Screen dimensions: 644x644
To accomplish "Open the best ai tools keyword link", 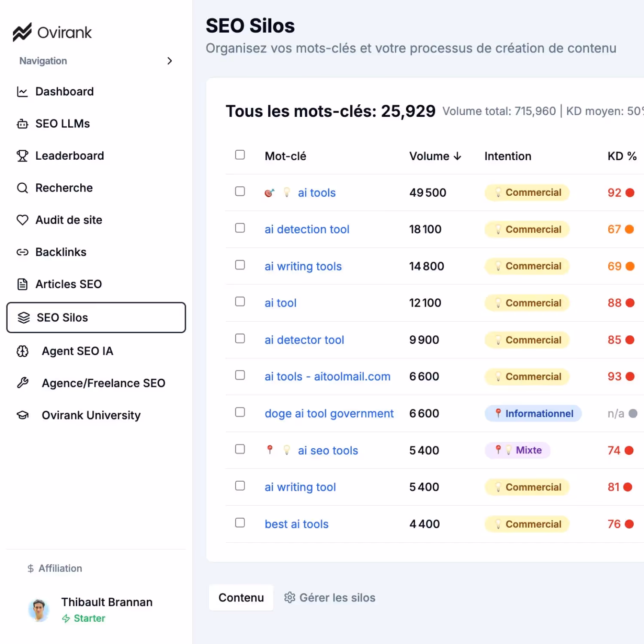I will pos(297,524).
